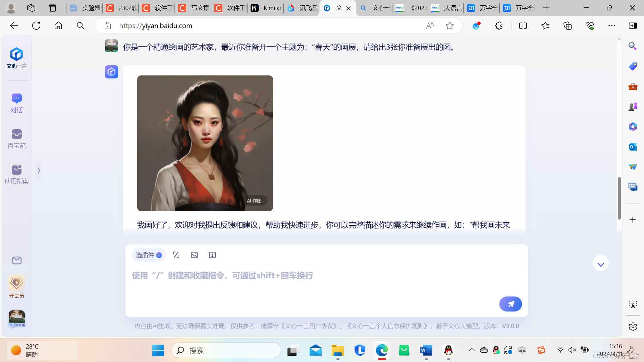
Task: Switch to 对话 in the left sidebar
Action: coord(16,102)
